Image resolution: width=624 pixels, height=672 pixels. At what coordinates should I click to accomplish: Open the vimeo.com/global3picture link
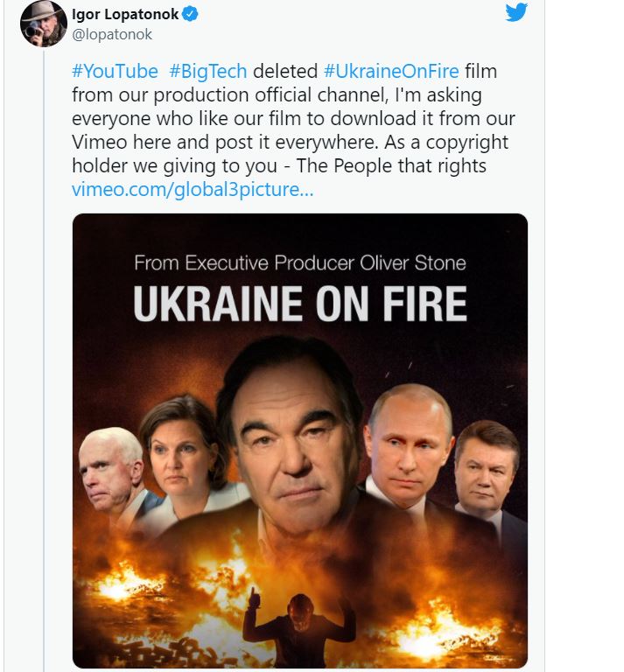pyautogui.click(x=192, y=189)
